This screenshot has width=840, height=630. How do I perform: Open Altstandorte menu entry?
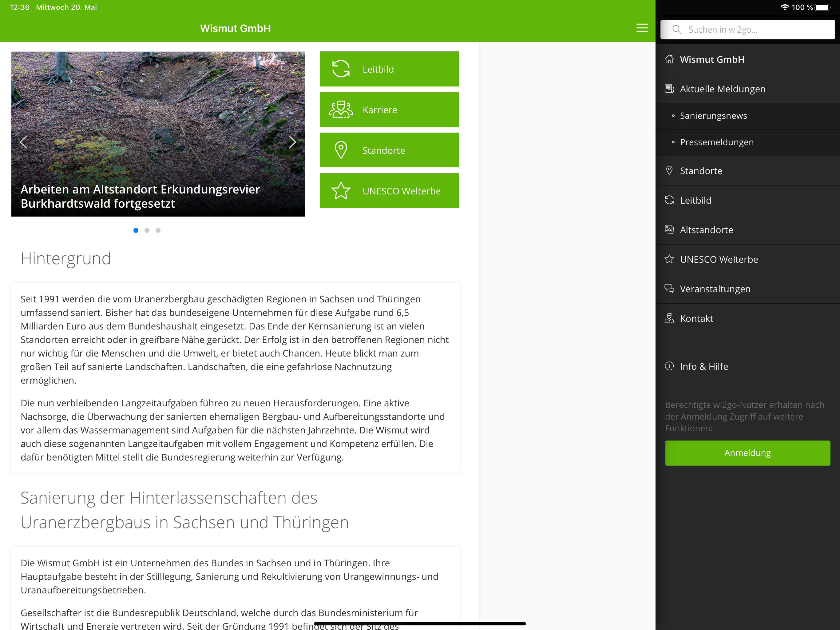[x=747, y=229]
